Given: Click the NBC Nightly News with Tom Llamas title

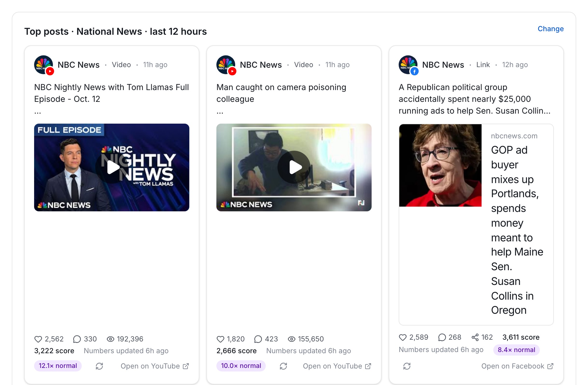Looking at the screenshot, I should (x=111, y=93).
